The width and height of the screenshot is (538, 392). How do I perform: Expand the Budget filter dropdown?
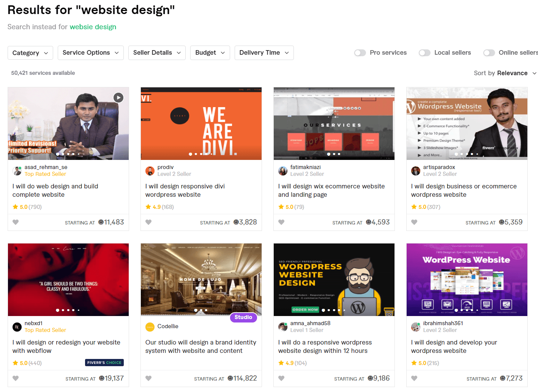click(210, 53)
